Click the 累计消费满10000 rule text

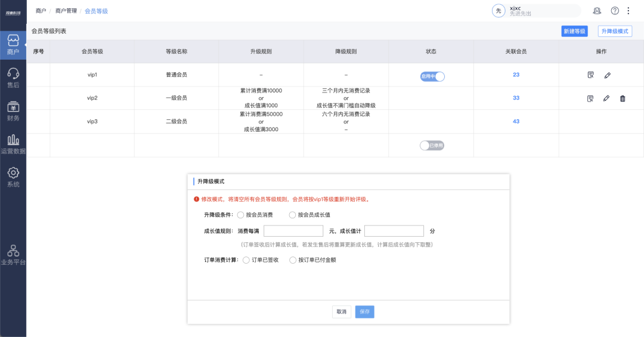coord(261,91)
